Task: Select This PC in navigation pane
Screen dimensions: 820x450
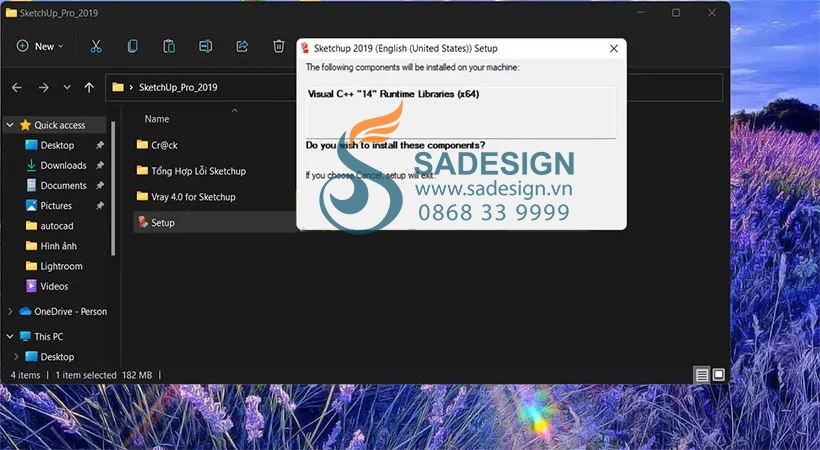Action: (x=49, y=336)
